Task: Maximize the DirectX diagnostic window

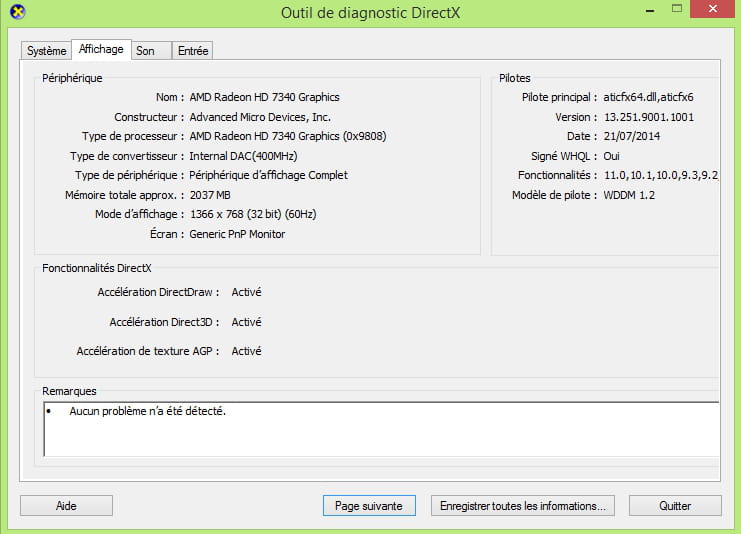Action: 677,9
